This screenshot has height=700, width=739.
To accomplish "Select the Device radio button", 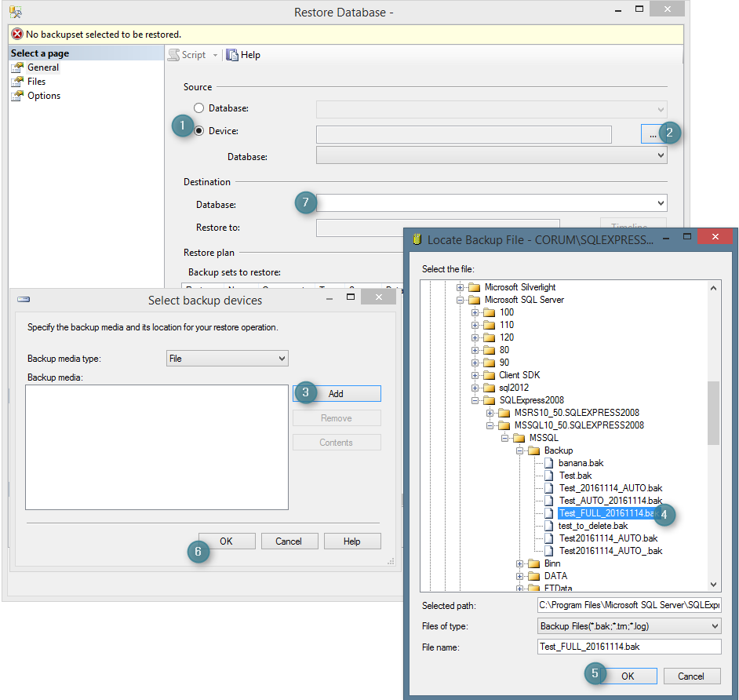I will (x=199, y=129).
